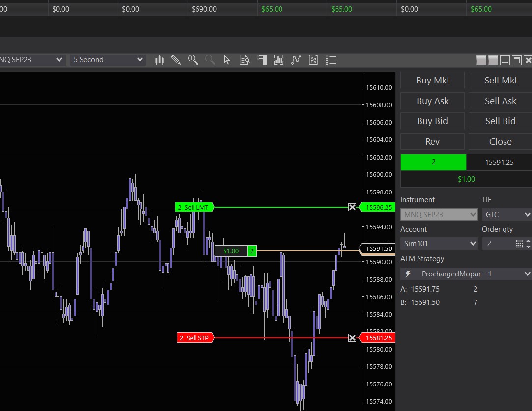
Task: Open the Sim101 account dropdown
Action: point(439,244)
